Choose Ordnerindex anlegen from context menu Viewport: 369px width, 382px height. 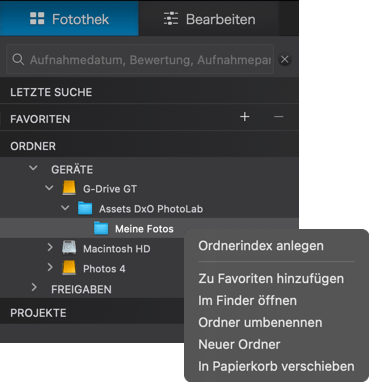tap(261, 246)
